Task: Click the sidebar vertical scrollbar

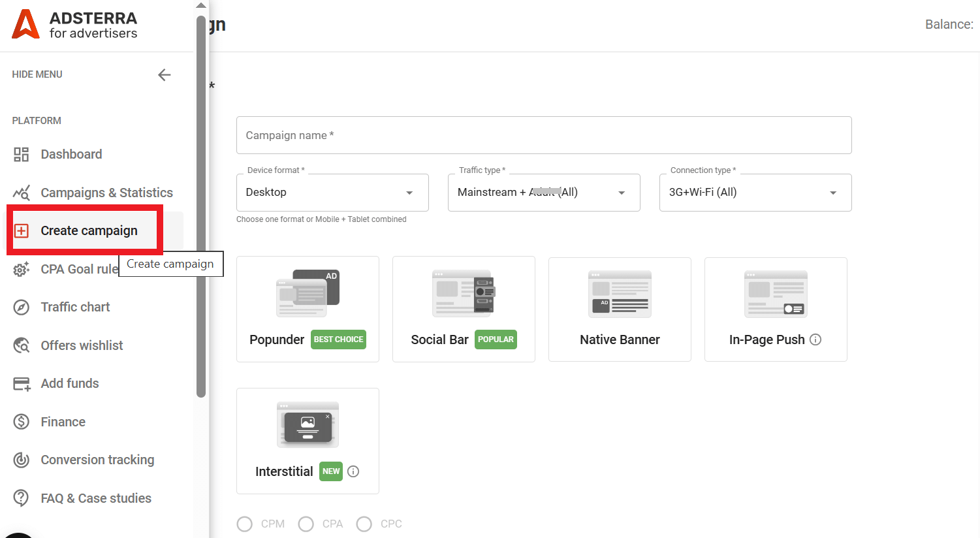Action: point(201,206)
